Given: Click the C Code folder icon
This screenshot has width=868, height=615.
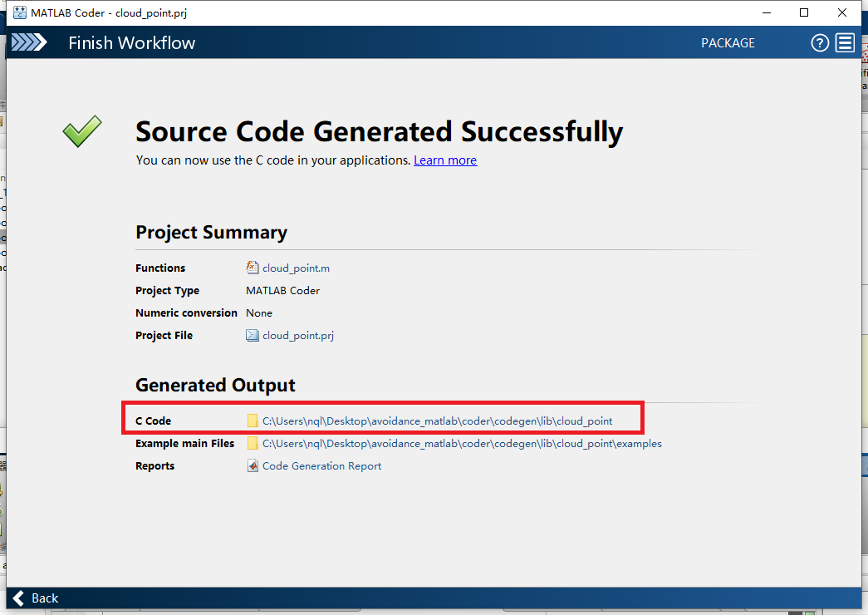Looking at the screenshot, I should point(253,421).
